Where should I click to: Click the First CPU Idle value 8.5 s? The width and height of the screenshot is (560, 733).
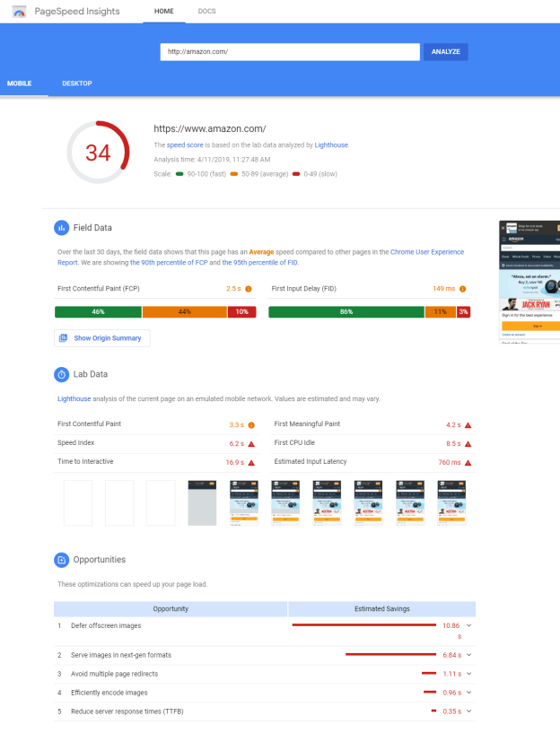tap(453, 443)
